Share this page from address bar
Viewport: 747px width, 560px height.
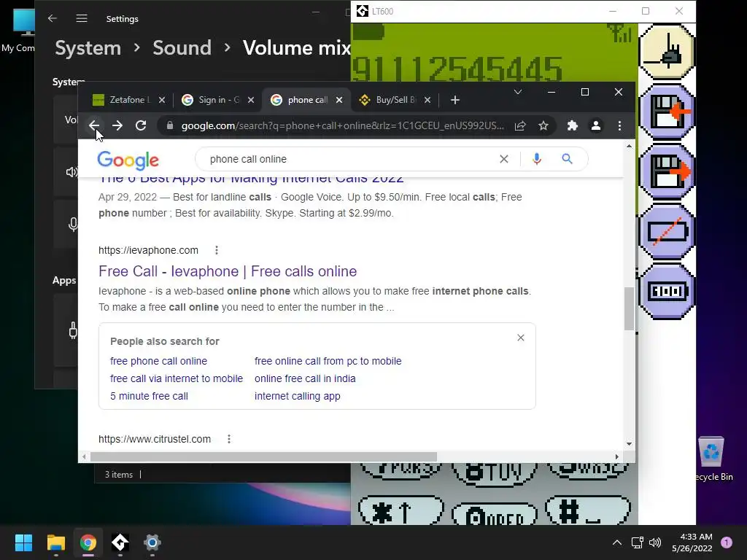coord(520,125)
